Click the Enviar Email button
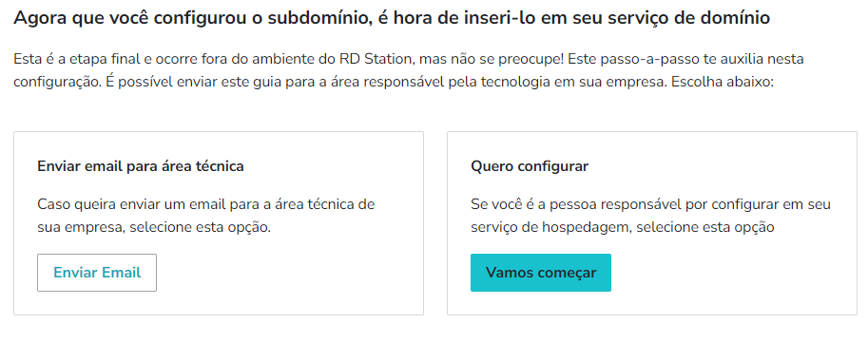 97,273
